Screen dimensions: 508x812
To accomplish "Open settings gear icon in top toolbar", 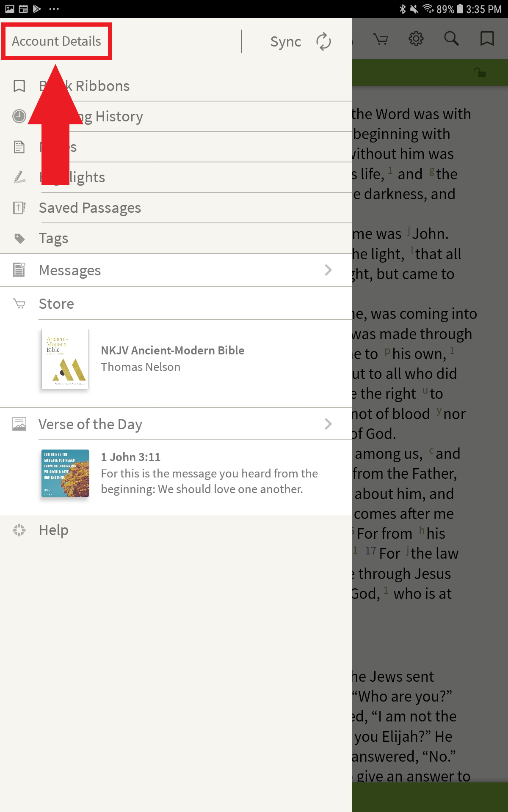I will coord(416,38).
